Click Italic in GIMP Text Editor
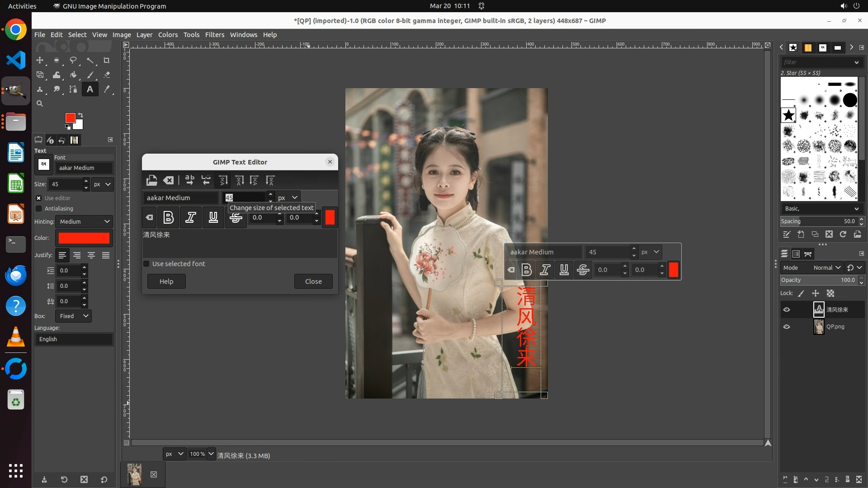The height and width of the screenshot is (488, 868). pyautogui.click(x=190, y=218)
